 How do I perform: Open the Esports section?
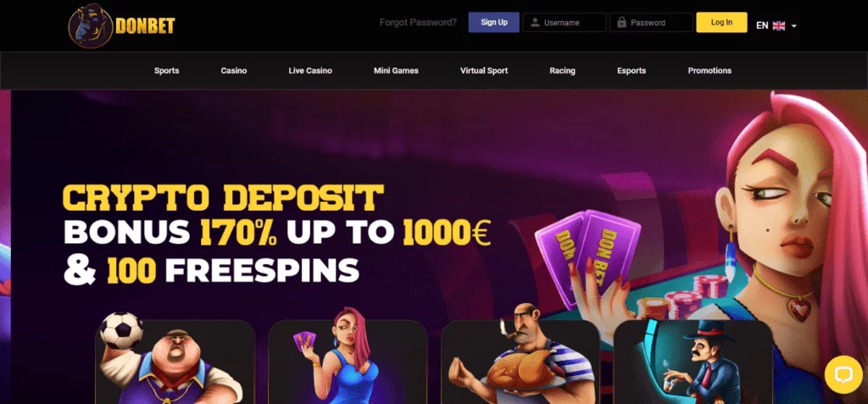point(632,70)
